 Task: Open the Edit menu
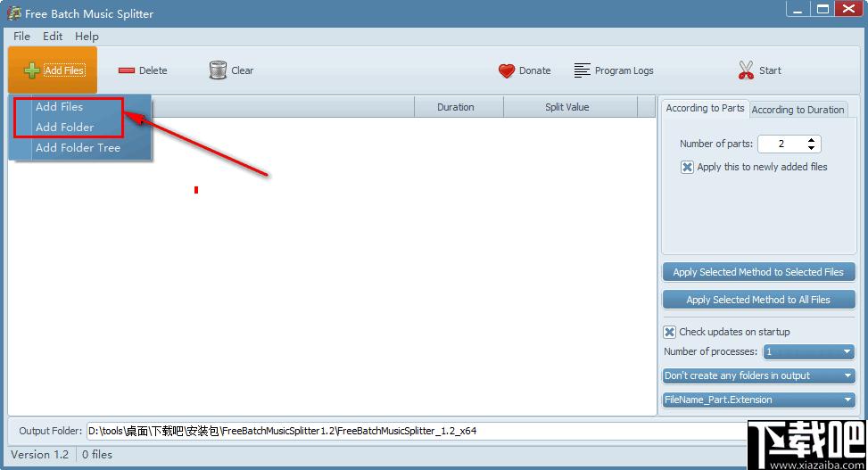click(x=53, y=37)
